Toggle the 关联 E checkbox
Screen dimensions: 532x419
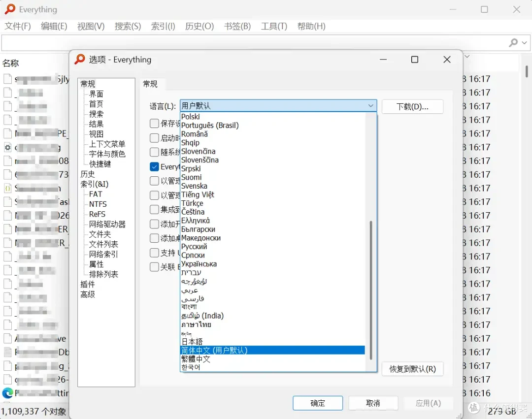154,267
